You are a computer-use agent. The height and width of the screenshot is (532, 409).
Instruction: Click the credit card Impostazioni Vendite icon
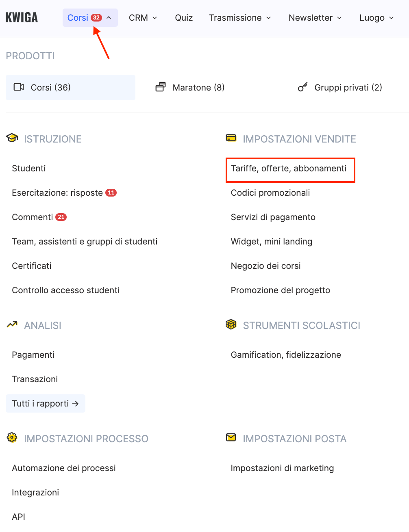click(231, 138)
